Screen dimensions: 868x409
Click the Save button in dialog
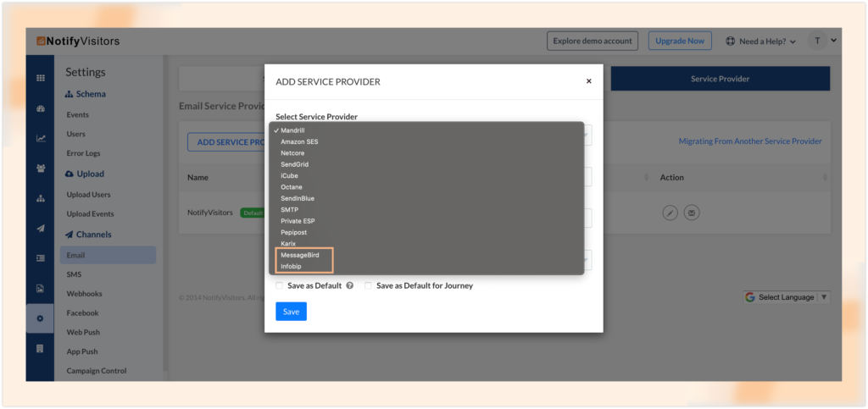coord(292,311)
